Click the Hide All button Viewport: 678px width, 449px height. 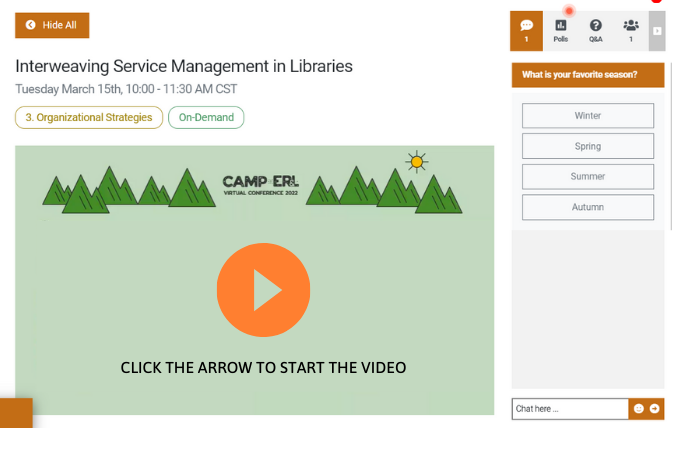[52, 25]
